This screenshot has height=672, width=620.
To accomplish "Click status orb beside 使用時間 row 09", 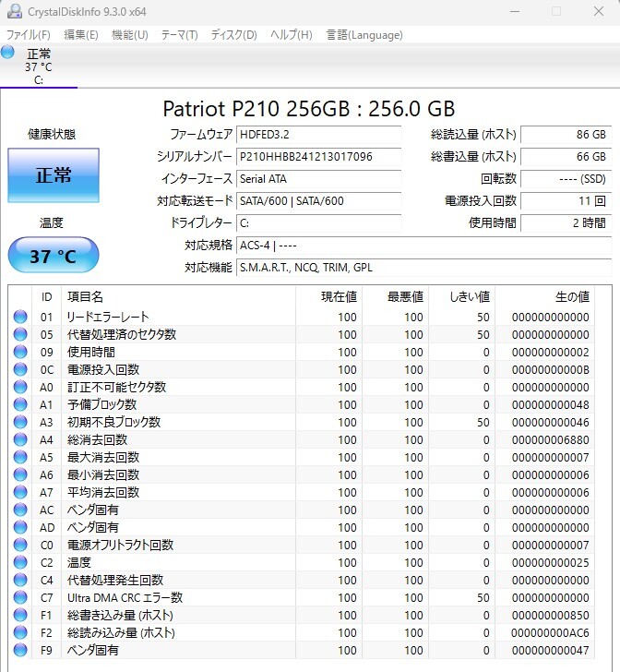I will coord(20,352).
